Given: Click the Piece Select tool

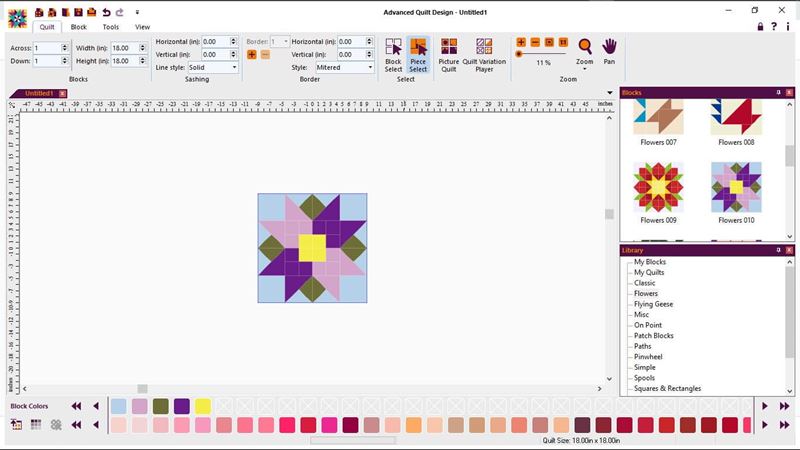Looking at the screenshot, I should click(x=418, y=55).
